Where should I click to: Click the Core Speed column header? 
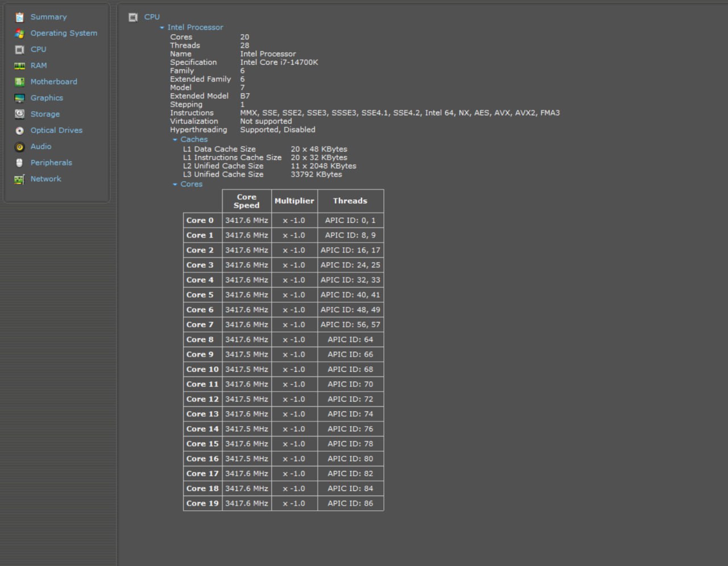[x=247, y=201]
